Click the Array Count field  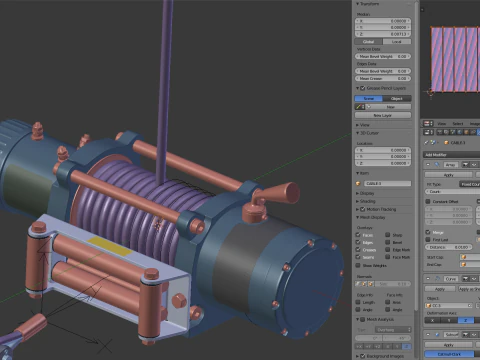453,192
